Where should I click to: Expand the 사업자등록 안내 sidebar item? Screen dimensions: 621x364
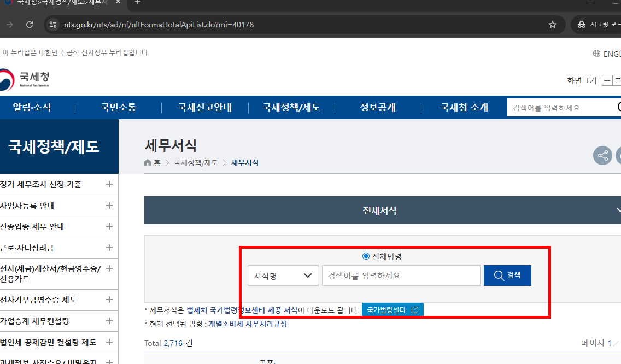point(109,206)
